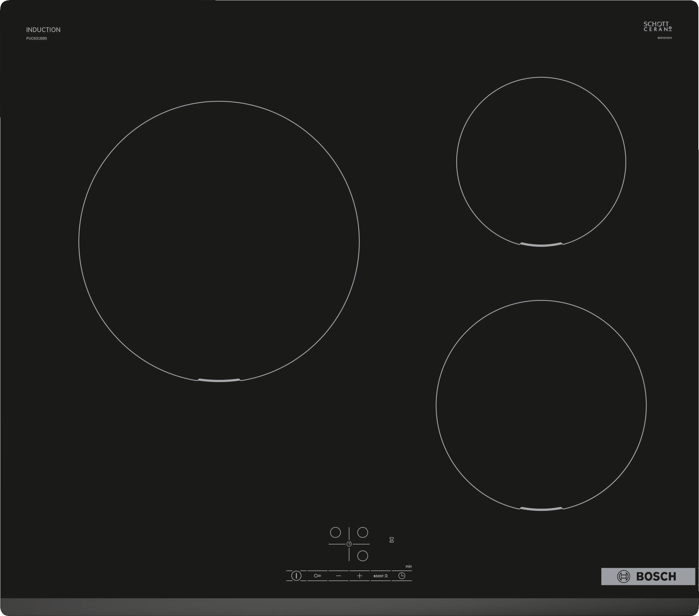Activate the BOOST function
Screen dimensions: 699x616
coord(380,576)
